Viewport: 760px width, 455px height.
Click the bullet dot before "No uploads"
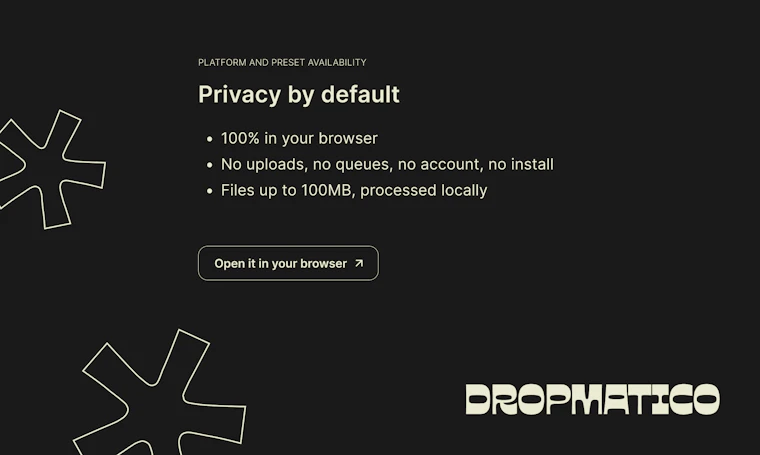click(x=209, y=165)
